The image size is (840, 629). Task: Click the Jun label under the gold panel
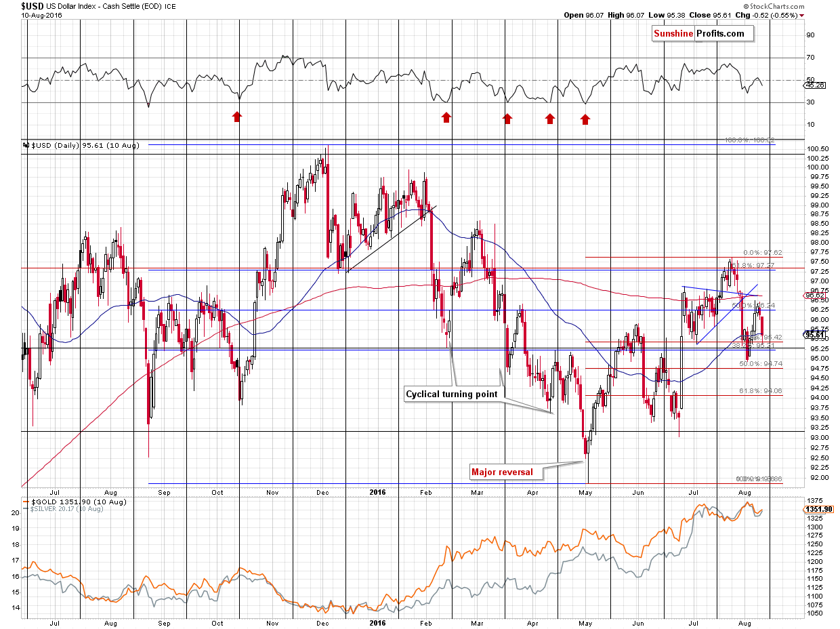638,623
